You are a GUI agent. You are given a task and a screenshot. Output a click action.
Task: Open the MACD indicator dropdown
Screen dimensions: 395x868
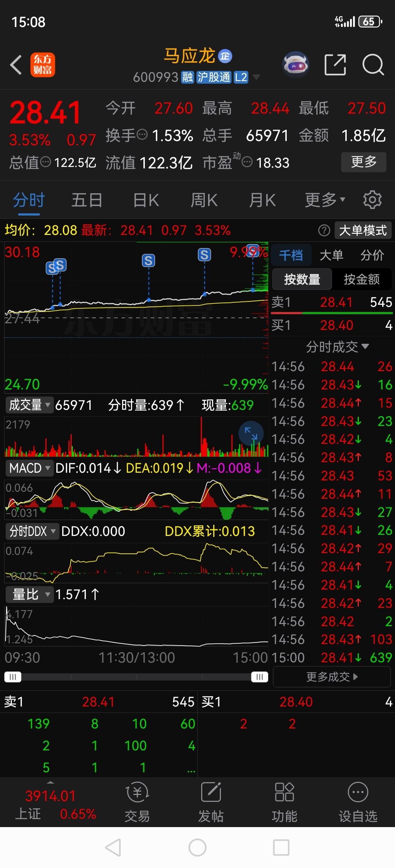[30, 468]
